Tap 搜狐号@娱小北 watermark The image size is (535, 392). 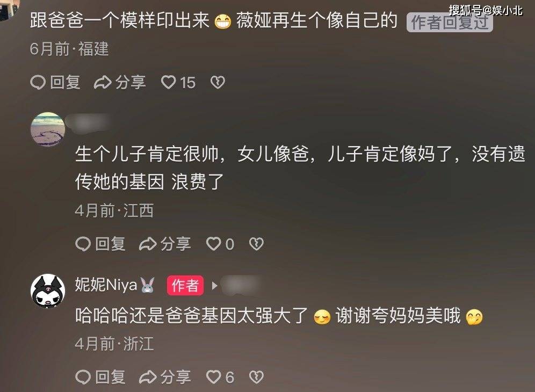485,10
